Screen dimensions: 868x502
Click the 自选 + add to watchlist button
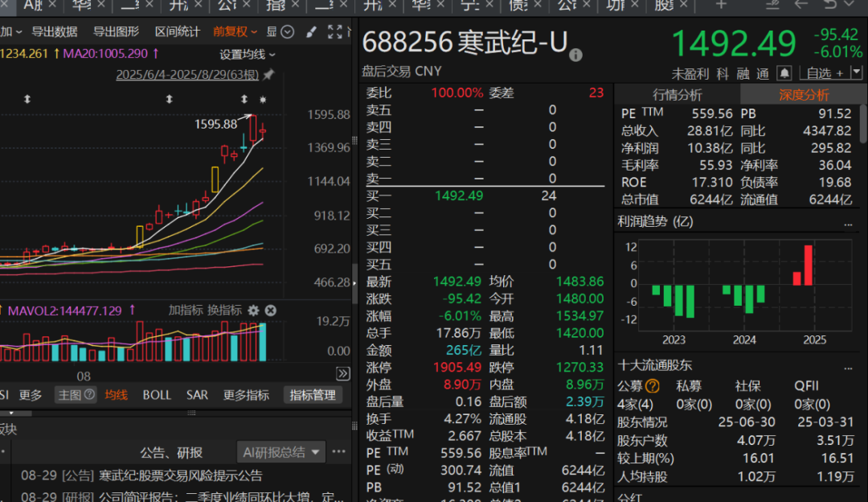point(825,73)
